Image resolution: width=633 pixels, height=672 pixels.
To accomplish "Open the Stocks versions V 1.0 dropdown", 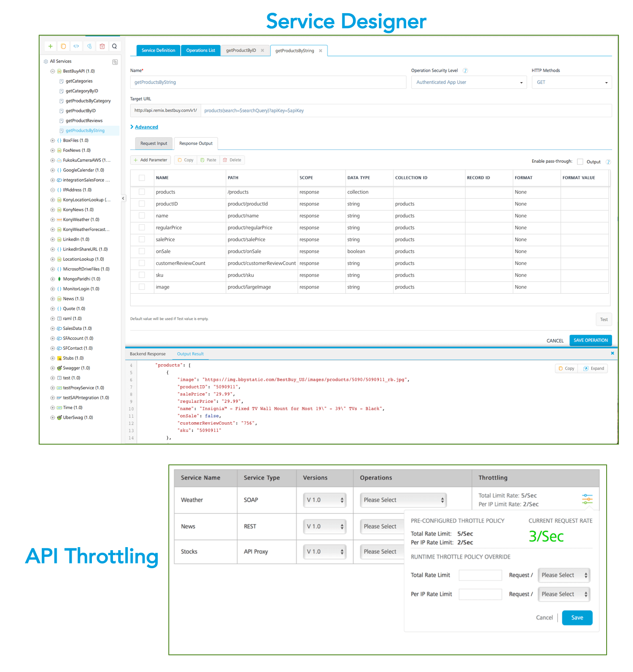I will (x=324, y=551).
